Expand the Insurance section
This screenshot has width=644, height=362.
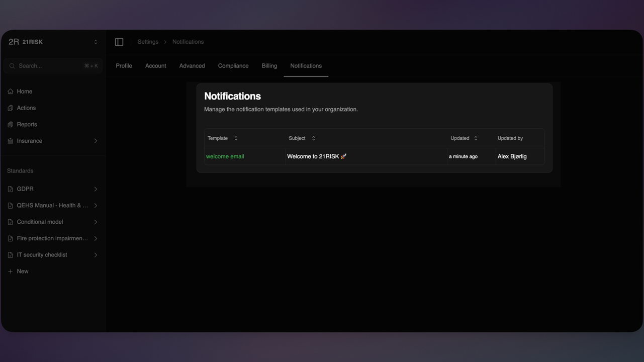pyautogui.click(x=96, y=140)
